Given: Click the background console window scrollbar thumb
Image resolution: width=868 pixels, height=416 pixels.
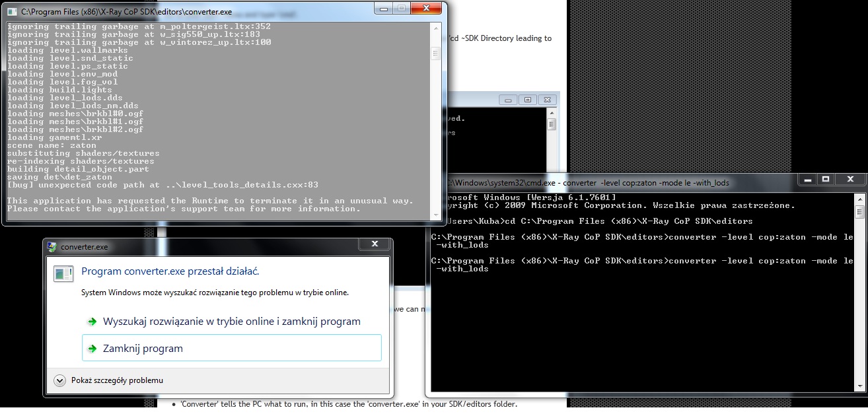Looking at the screenshot, I should click(552, 125).
